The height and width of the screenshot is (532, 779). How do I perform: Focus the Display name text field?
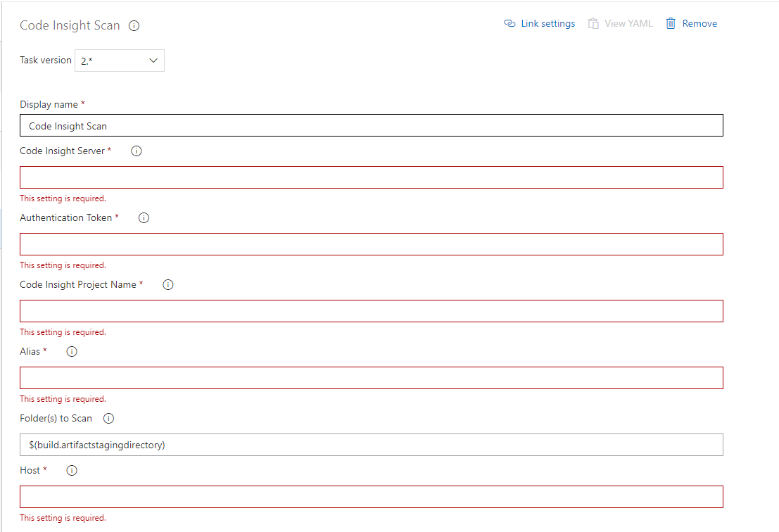tap(371, 126)
